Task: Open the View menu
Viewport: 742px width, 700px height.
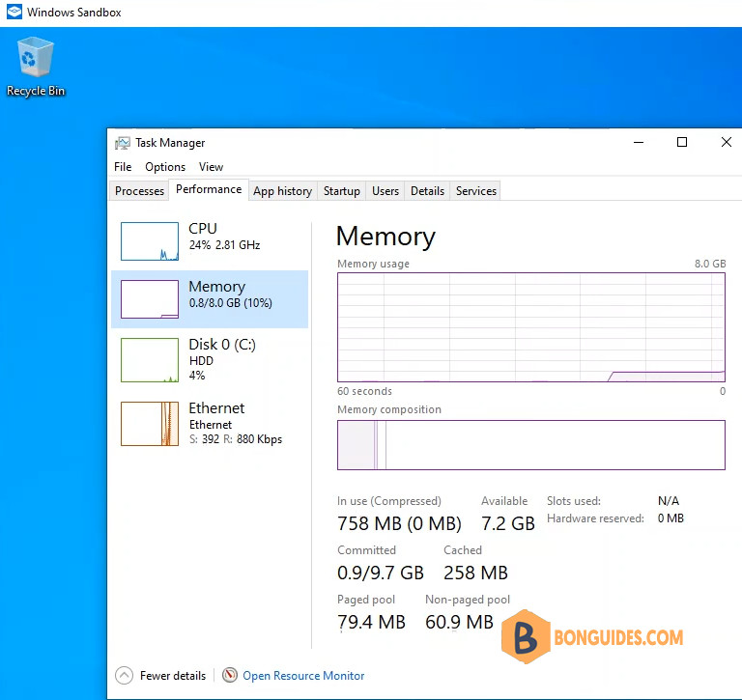Action: pyautogui.click(x=211, y=167)
